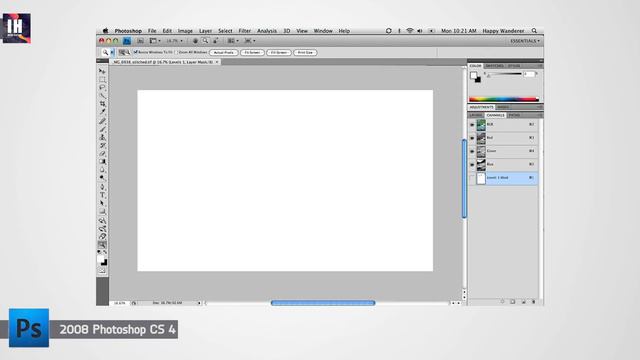Viewport: 640px width, 360px height.
Task: Click the Fill Screen button
Action: coord(279,53)
